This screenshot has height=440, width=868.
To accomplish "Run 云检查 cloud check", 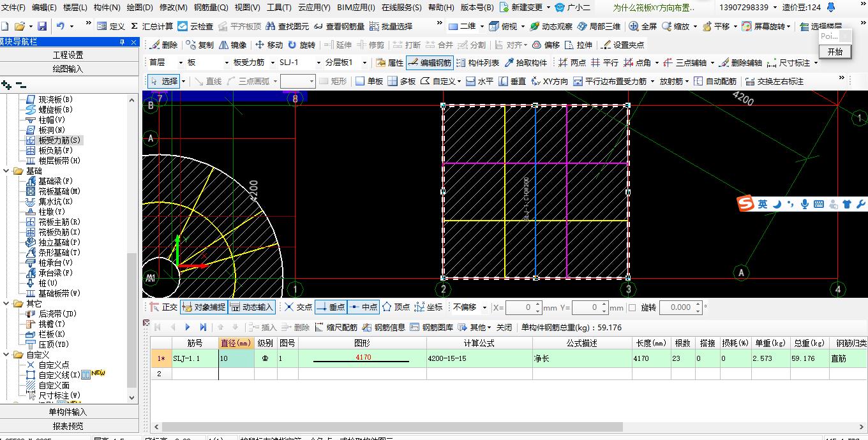I will [196, 26].
